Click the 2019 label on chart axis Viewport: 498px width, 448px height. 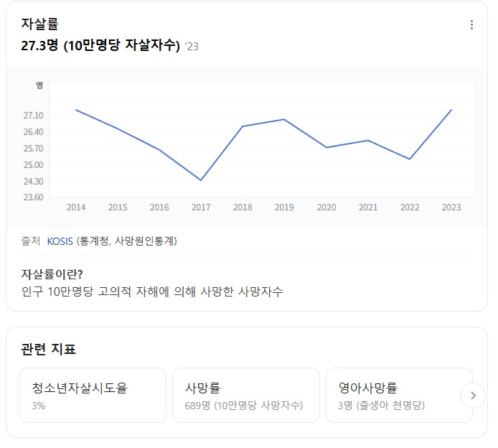click(x=284, y=207)
